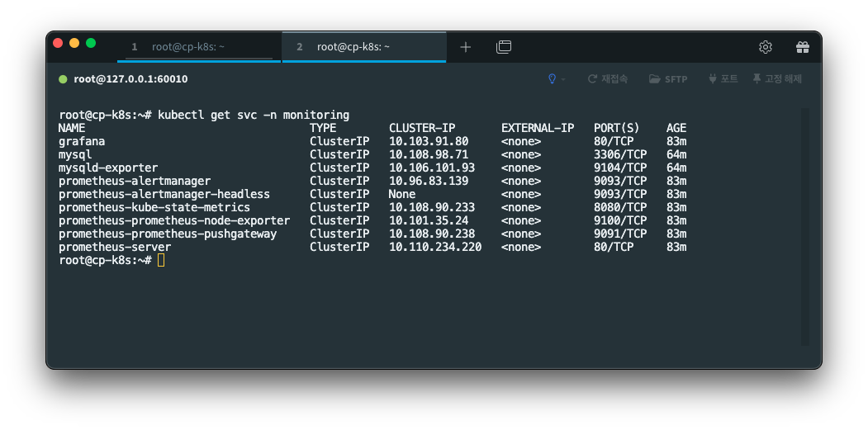This screenshot has height=430, width=868.
Task: Click the PORT(S) column header
Action: point(617,129)
